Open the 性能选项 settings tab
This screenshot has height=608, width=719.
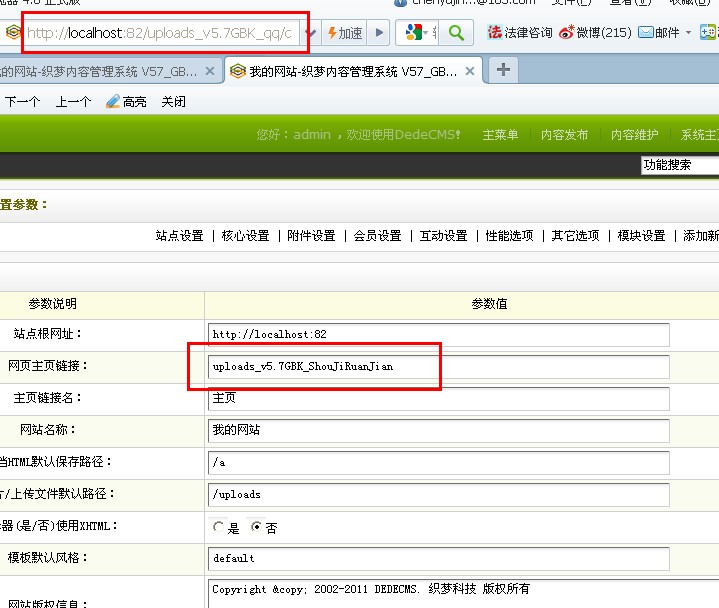point(509,236)
